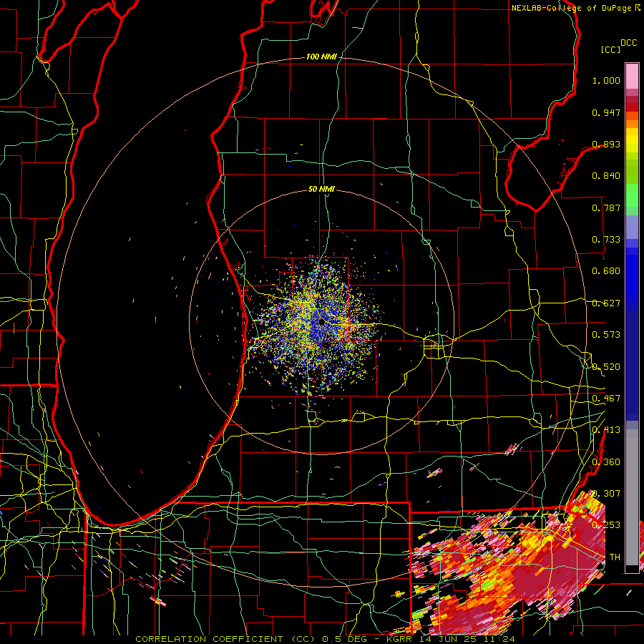Click the radar site marker at the rings' center
The height and width of the screenshot is (644, 644).
point(321,323)
